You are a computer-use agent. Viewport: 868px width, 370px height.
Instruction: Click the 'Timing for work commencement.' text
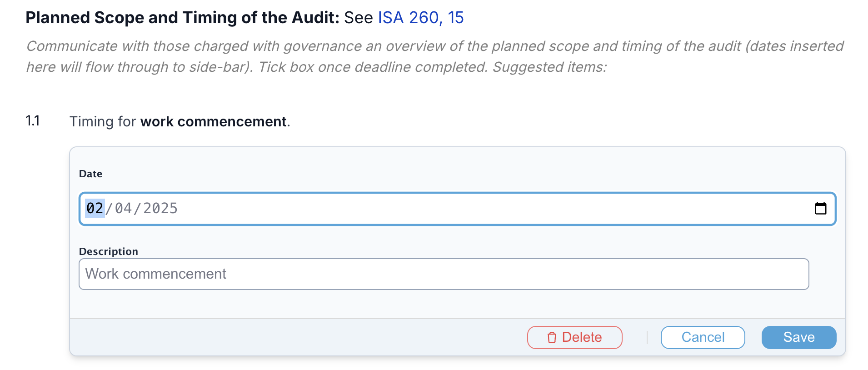pos(180,122)
